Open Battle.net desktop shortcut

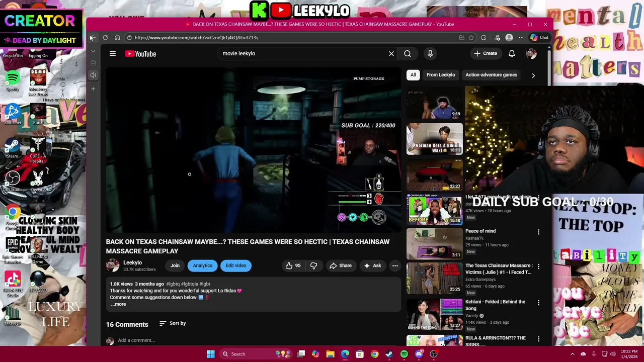13,115
